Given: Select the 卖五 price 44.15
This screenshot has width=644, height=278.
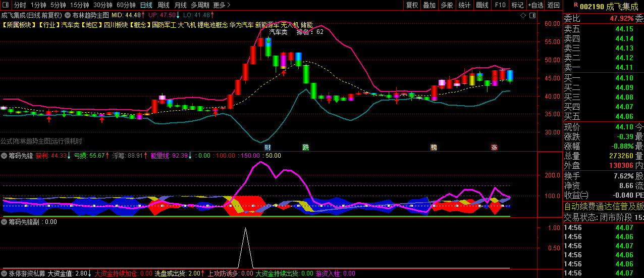Looking at the screenshot, I should (624, 29).
